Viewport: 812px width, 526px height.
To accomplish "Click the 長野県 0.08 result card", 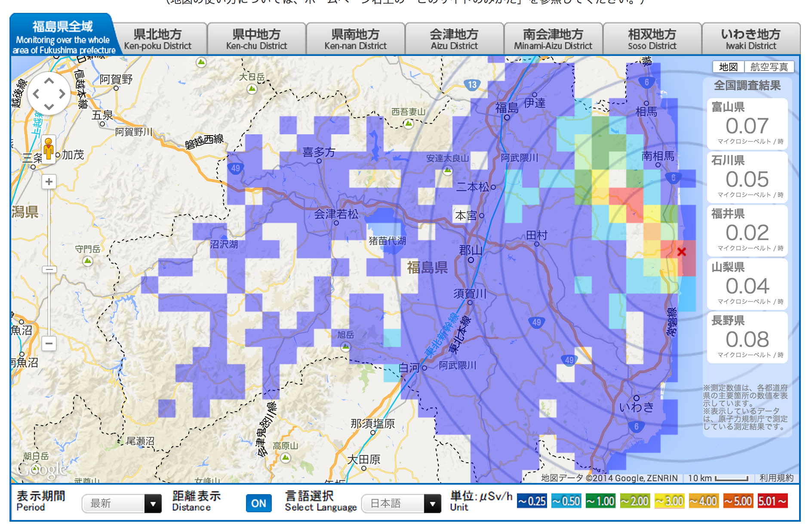I will (747, 337).
